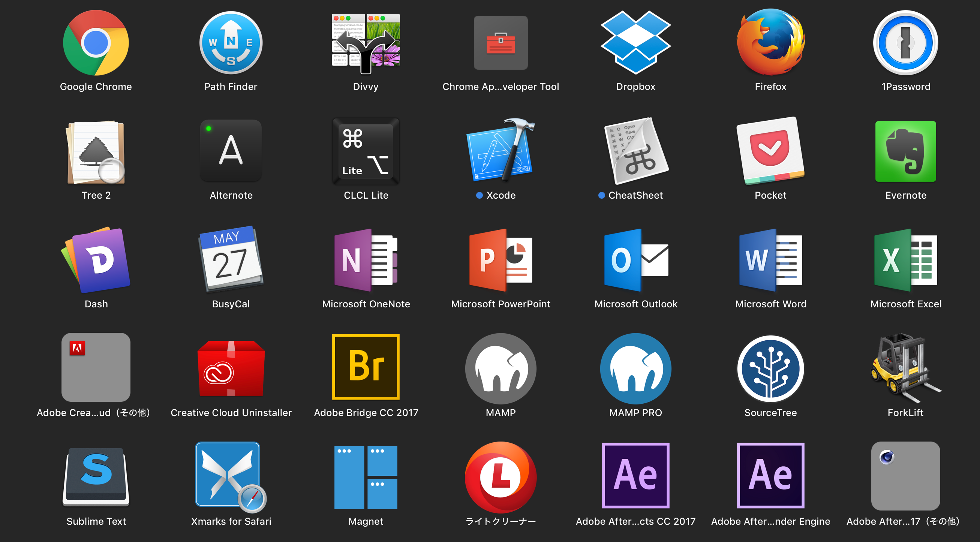This screenshot has width=980, height=542.
Task: Open ライトクリーナー red icon
Action: coord(500,477)
